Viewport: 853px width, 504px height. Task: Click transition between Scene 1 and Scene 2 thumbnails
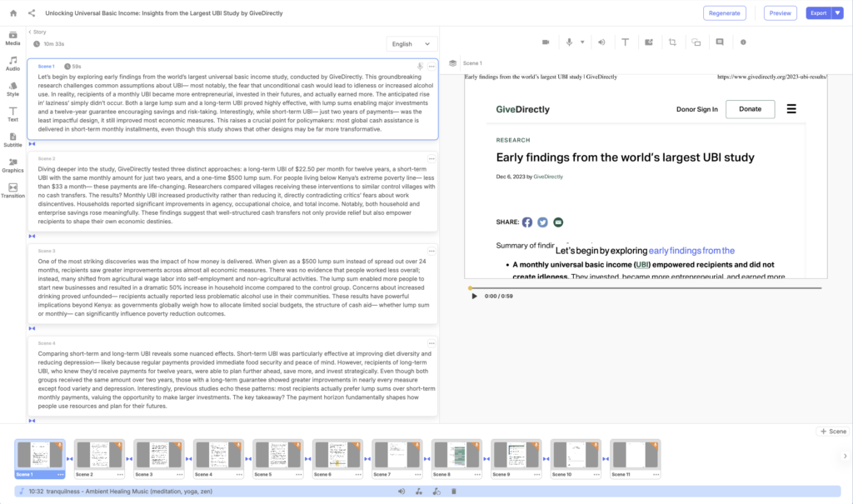point(70,459)
